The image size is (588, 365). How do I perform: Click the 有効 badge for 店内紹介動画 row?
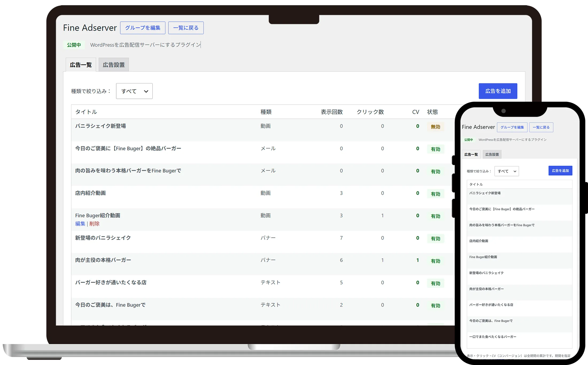435,194
